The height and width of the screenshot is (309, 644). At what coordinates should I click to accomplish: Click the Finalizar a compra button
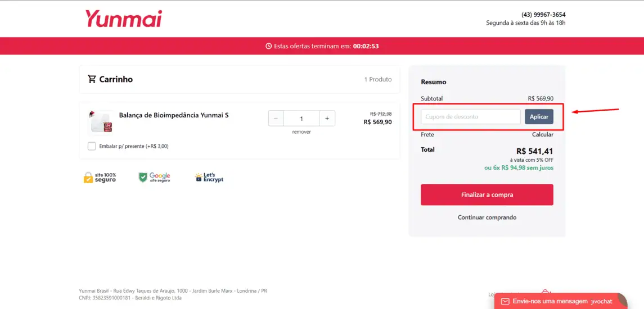coord(487,194)
